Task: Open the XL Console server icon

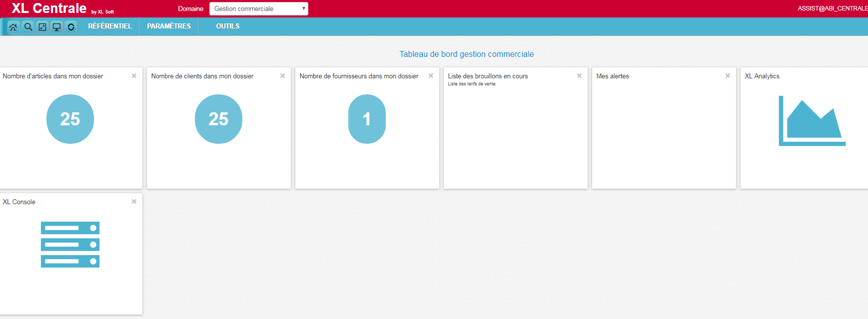Action: click(70, 245)
